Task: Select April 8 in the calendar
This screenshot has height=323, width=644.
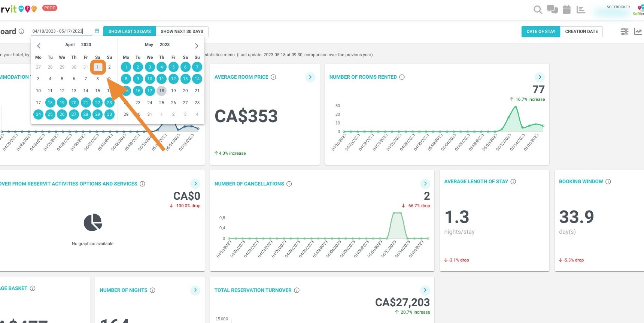Action: point(98,79)
